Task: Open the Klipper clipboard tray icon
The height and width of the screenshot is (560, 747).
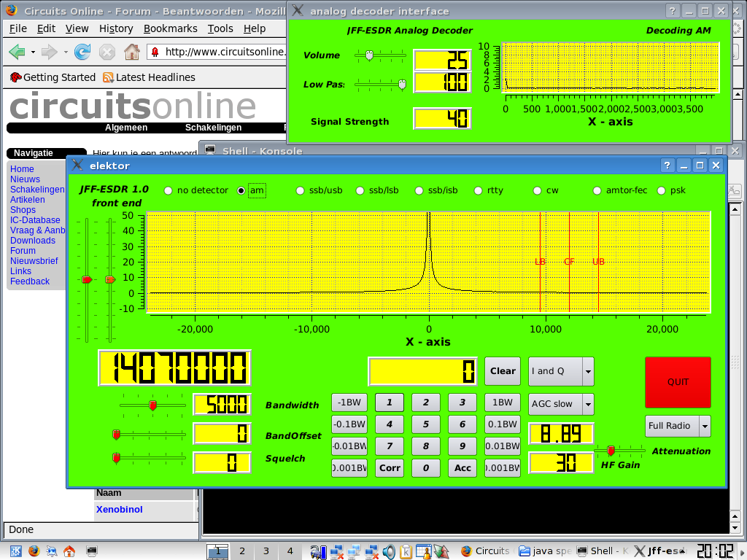Action: (x=406, y=551)
